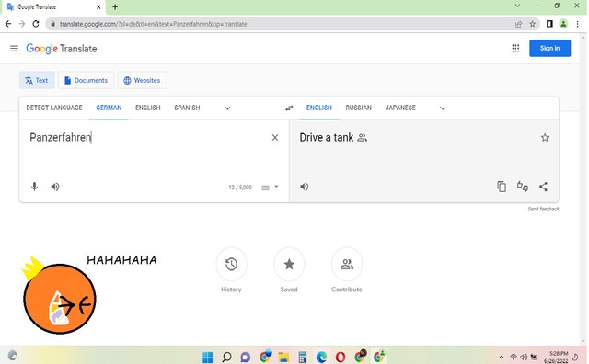
Task: Save translation with the star icon
Action: coord(545,138)
